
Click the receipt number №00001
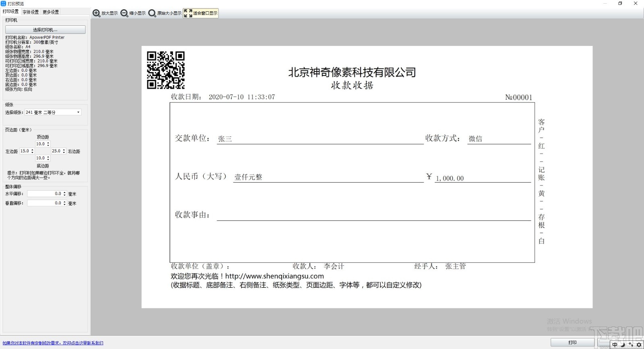pyautogui.click(x=519, y=98)
